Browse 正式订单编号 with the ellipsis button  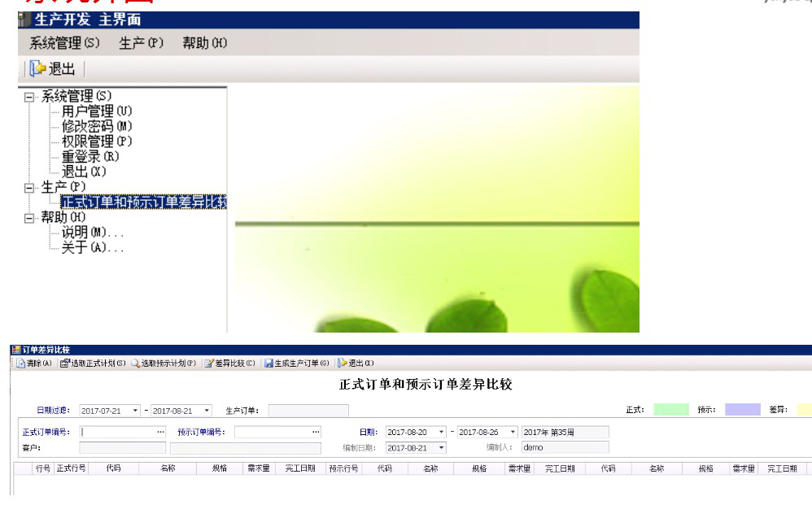(160, 433)
